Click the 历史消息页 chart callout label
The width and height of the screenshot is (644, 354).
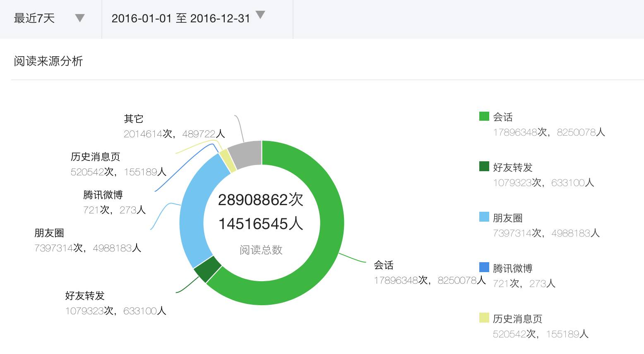[96, 157]
